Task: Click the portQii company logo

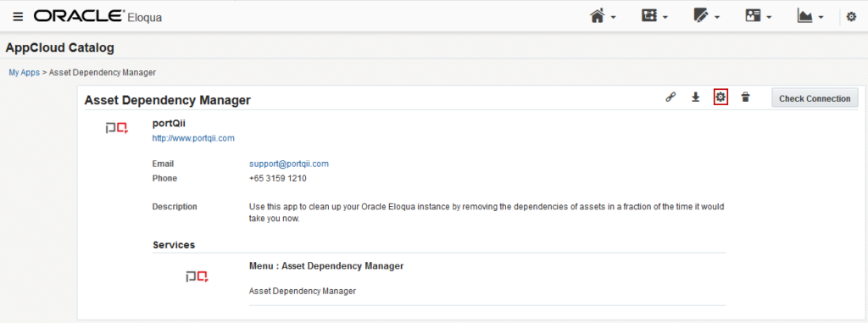Action: 117,129
